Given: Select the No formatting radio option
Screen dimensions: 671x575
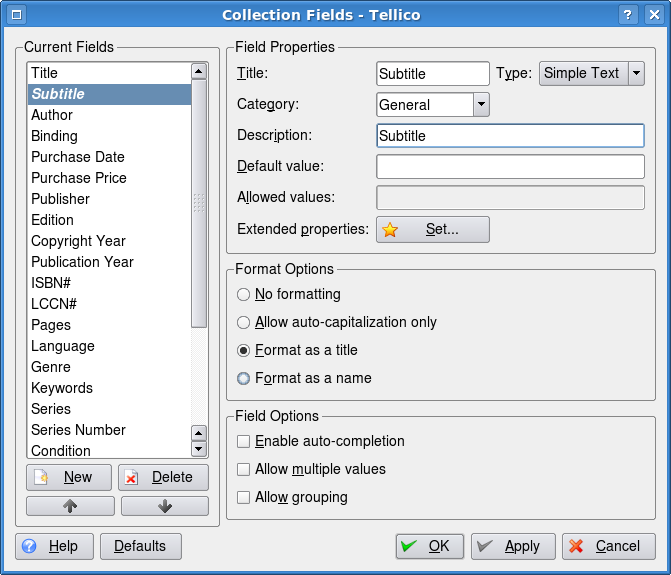Looking at the screenshot, I should (x=243, y=294).
